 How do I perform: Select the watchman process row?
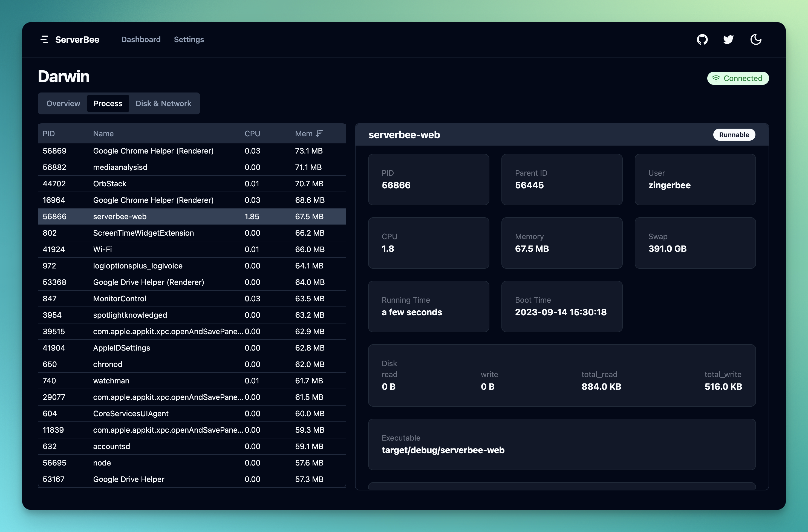[192, 381]
